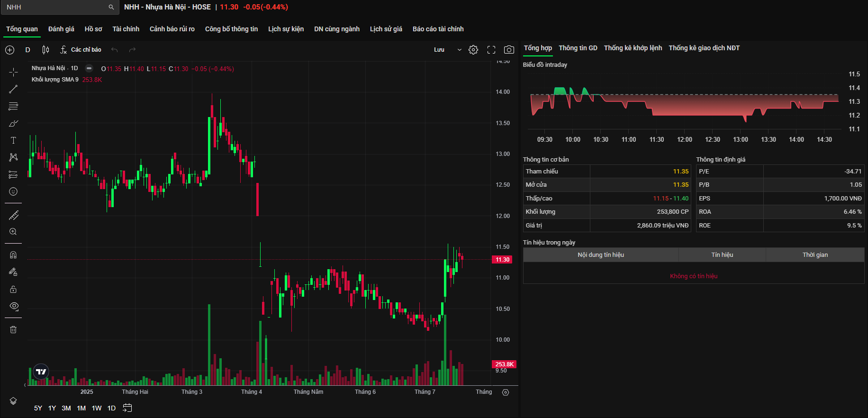Click the Lưu save layout button
This screenshot has height=418, width=868.
(439, 50)
